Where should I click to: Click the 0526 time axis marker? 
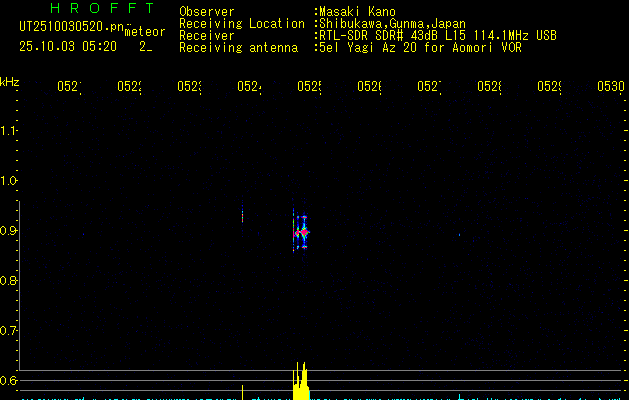click(x=369, y=86)
